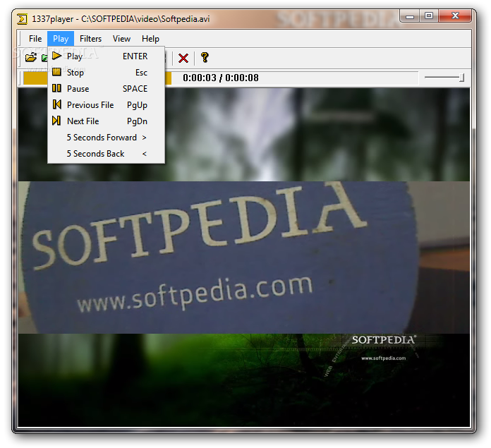Choose Play (ENTER) from the dropdown menu
Image resolution: width=491 pixels, height=448 pixels.
pyautogui.click(x=106, y=56)
